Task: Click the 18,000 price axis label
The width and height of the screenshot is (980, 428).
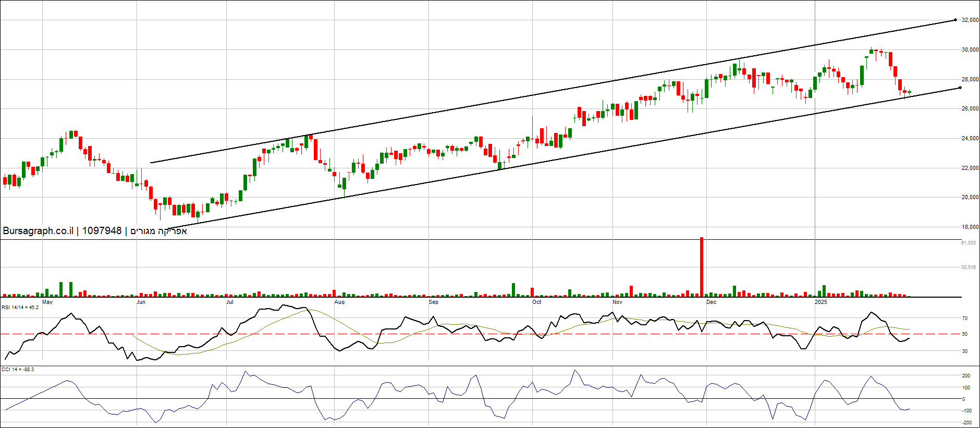Action: (x=970, y=227)
